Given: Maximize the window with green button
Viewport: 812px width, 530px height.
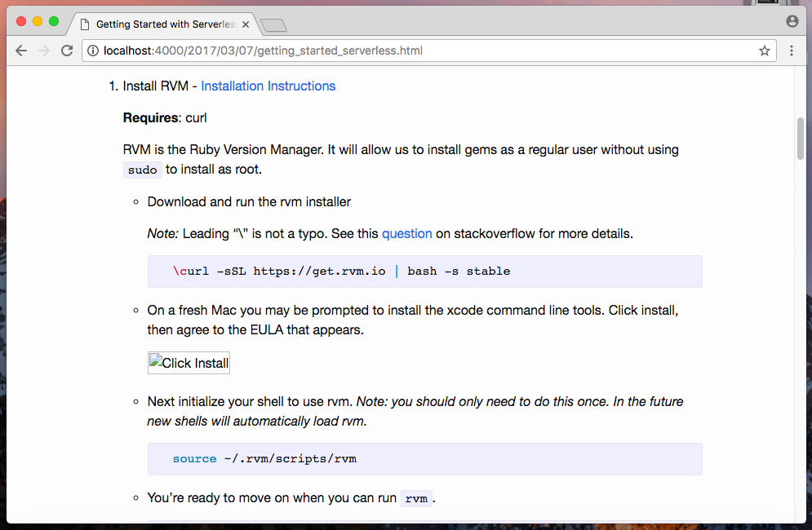Looking at the screenshot, I should point(54,21).
